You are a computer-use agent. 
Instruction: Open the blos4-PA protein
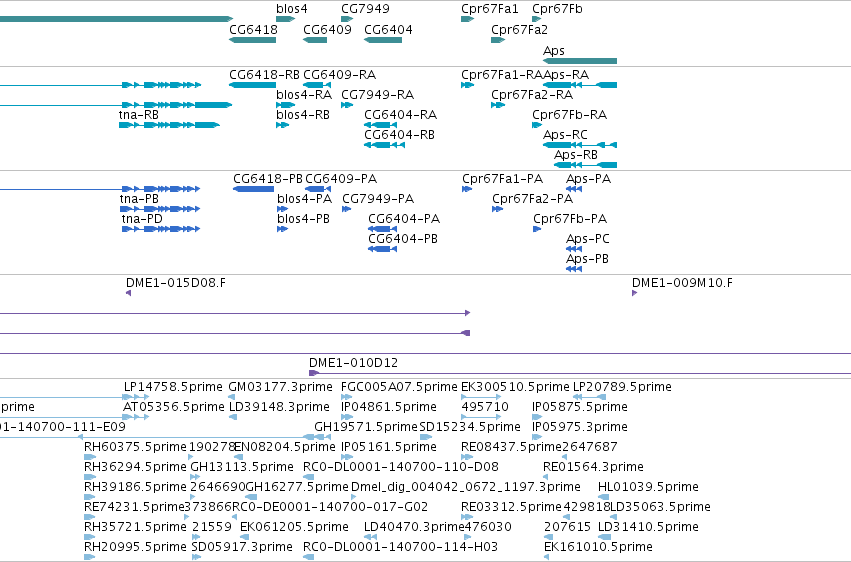click(282, 209)
